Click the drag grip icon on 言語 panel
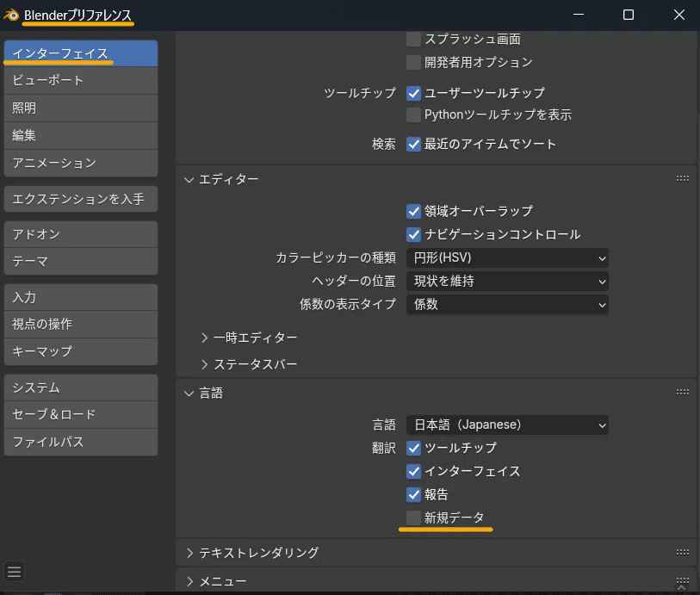 [x=682, y=393]
